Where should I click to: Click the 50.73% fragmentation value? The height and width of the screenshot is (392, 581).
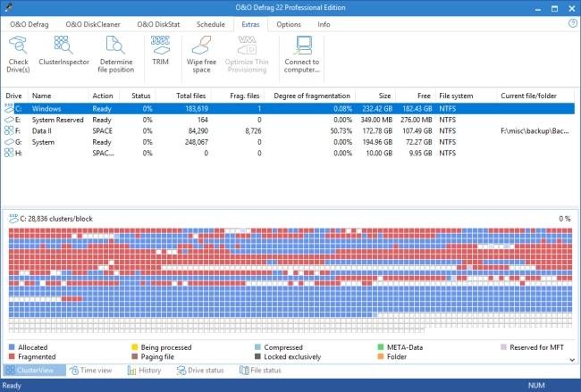pyautogui.click(x=341, y=131)
